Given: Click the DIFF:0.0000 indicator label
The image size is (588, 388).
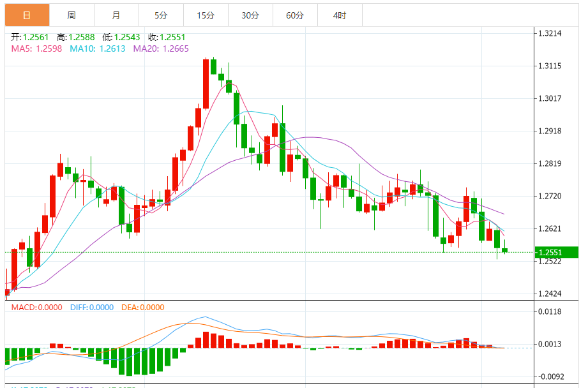Looking at the screenshot, I should click(92, 308).
